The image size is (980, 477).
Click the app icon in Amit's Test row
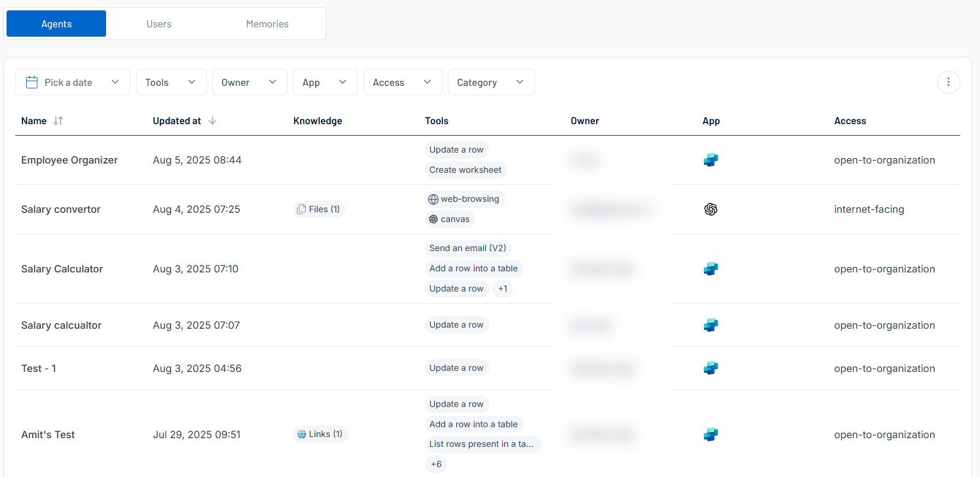710,435
